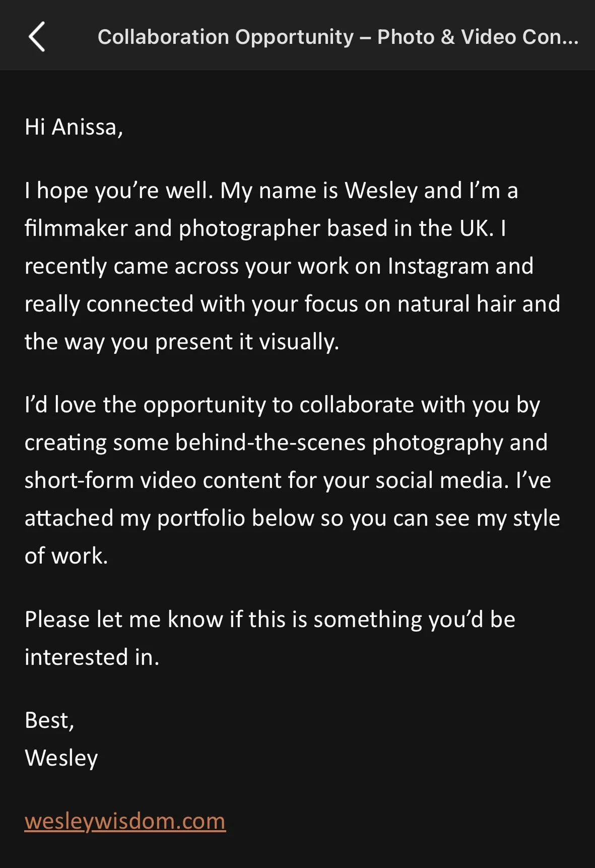Screen dimensions: 595x868
Task: Click the 'Hi Anissa,' greeting line
Action: click(x=74, y=127)
